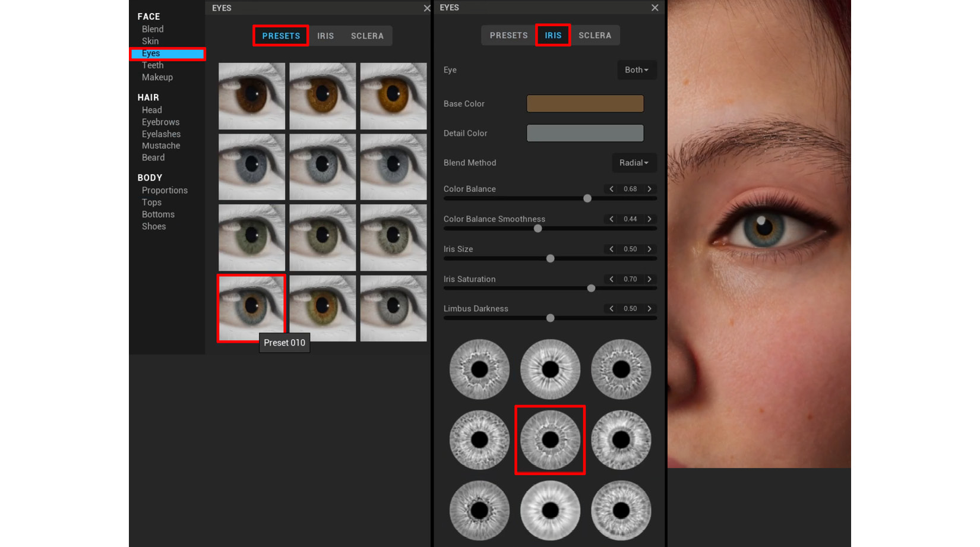Choose the first green eye preset, third row
Viewport: 980px width, 547px height.
tap(252, 238)
